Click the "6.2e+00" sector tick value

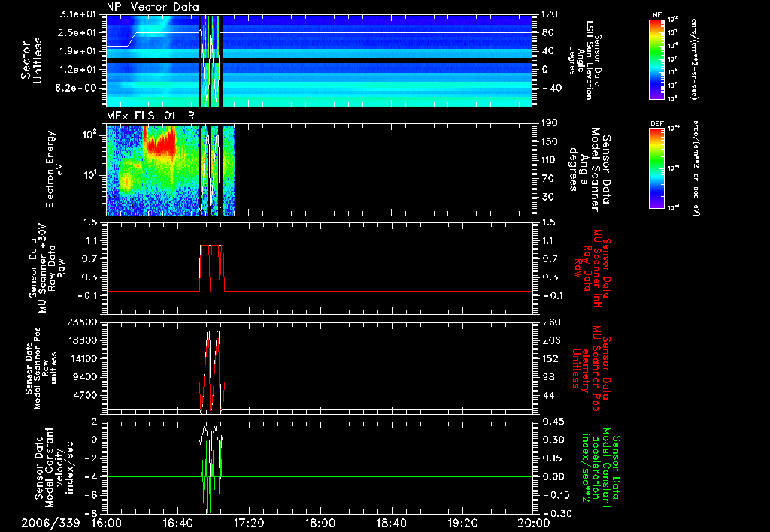tap(77, 88)
